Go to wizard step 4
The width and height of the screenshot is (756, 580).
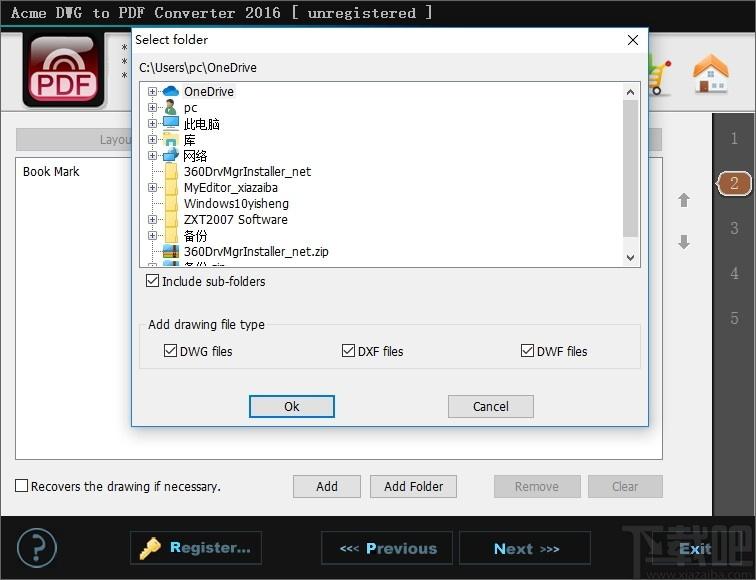734,273
